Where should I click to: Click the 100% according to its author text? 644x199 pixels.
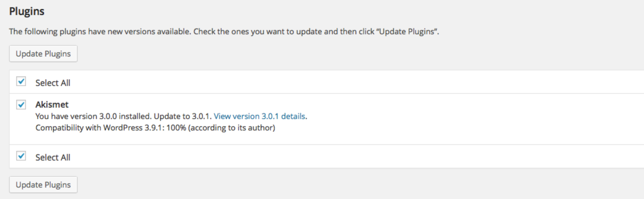[x=221, y=128]
